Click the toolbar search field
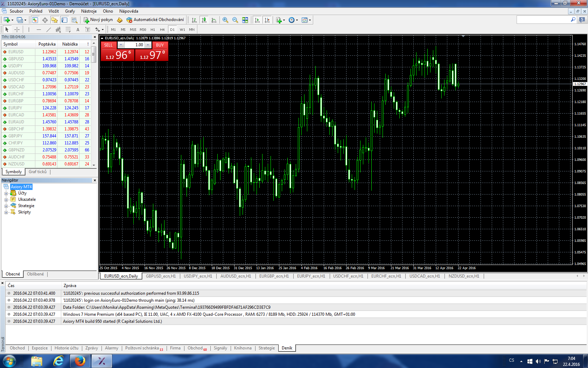588x368 pixels. [x=543, y=20]
